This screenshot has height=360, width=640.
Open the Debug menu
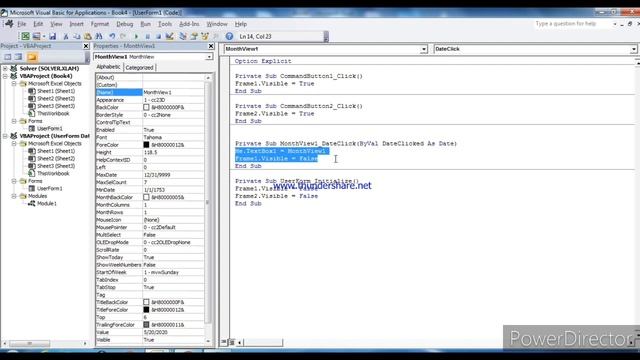[124, 24]
